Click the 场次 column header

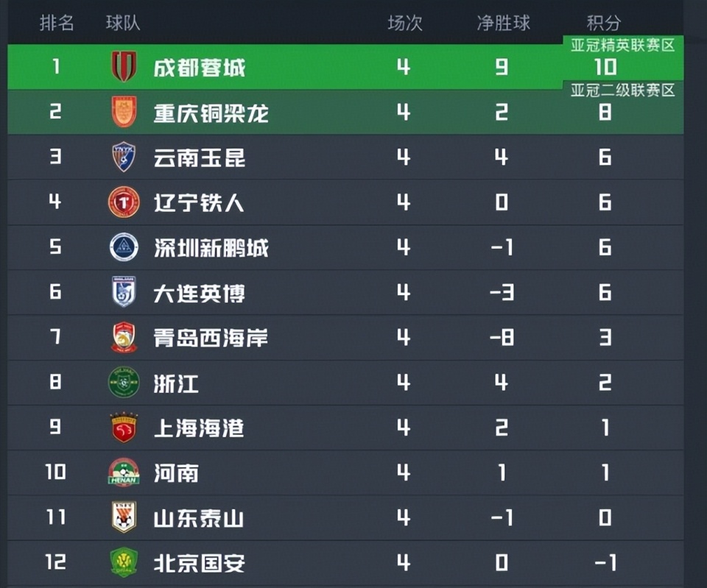(x=404, y=23)
